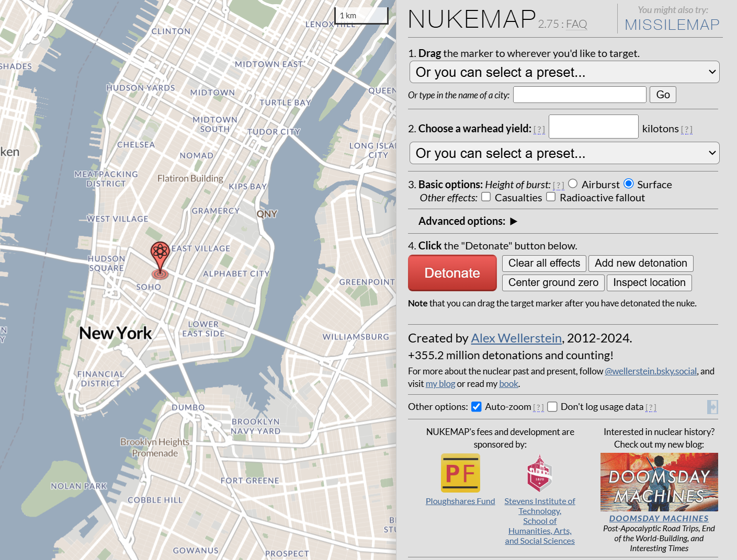Click the FINANCIAL DISTRICT map label
Image resolution: width=737 pixels, height=560 pixels.
pyautogui.click(x=100, y=379)
